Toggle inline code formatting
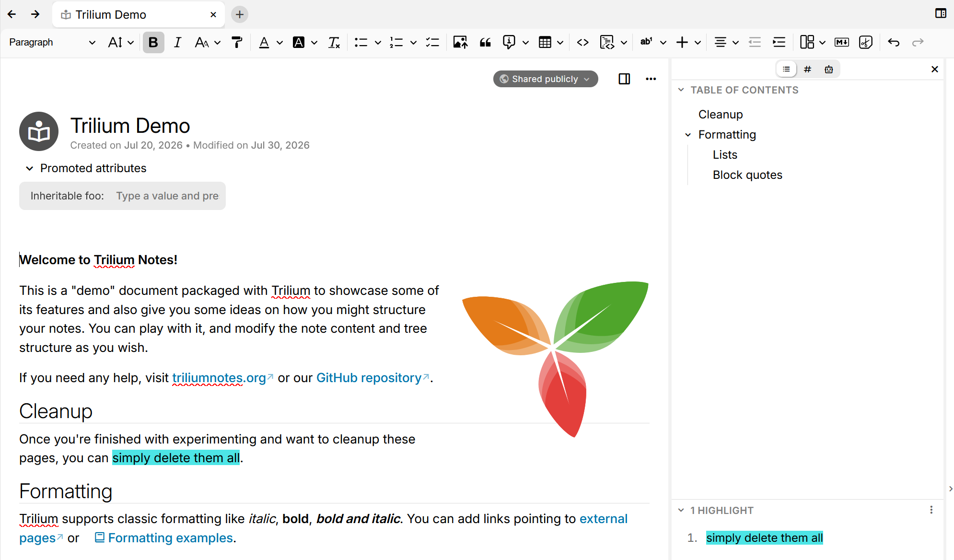The width and height of the screenshot is (954, 560). coord(583,42)
